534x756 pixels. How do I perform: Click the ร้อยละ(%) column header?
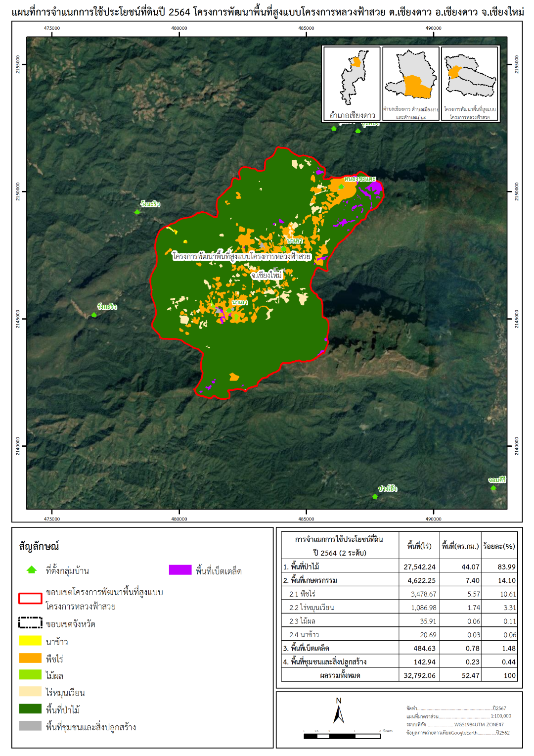(499, 546)
